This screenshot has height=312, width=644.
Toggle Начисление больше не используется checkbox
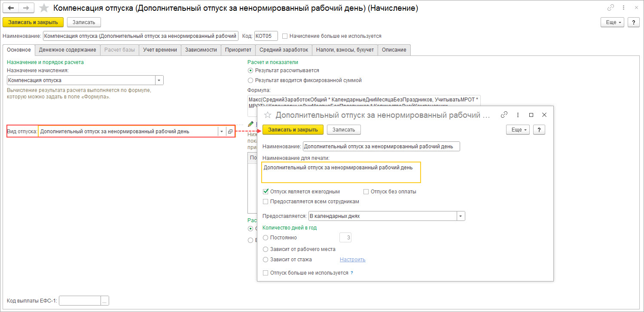click(x=285, y=36)
